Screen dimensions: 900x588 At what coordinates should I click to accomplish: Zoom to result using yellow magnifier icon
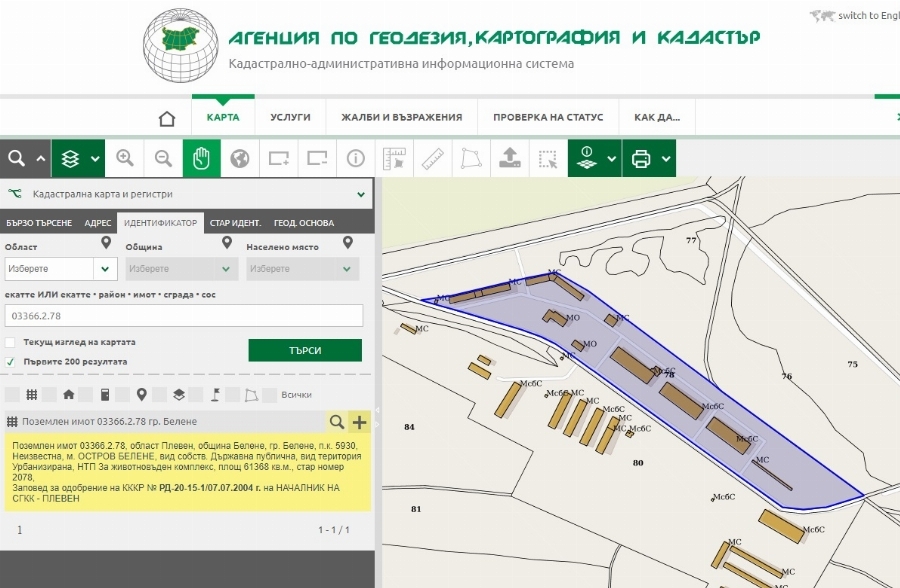tap(337, 422)
